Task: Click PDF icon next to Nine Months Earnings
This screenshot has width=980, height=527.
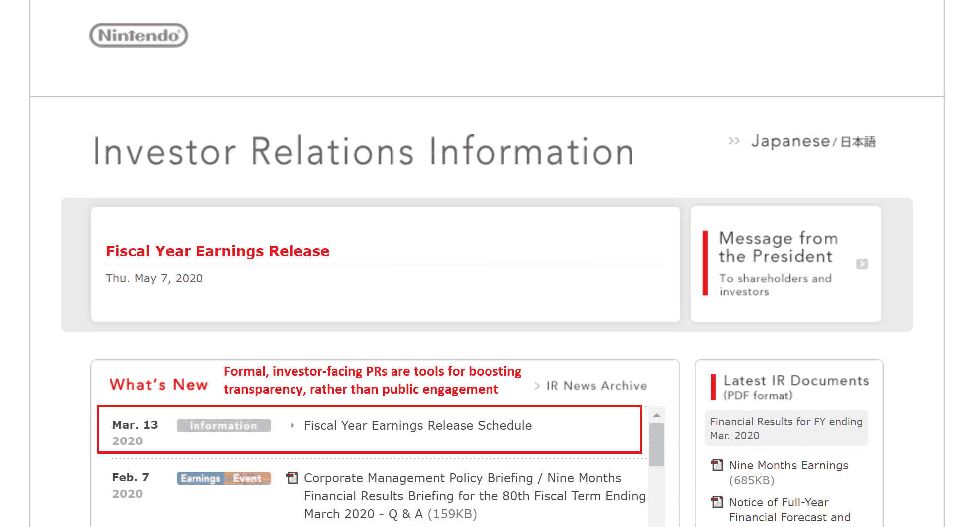Action: pyautogui.click(x=717, y=465)
